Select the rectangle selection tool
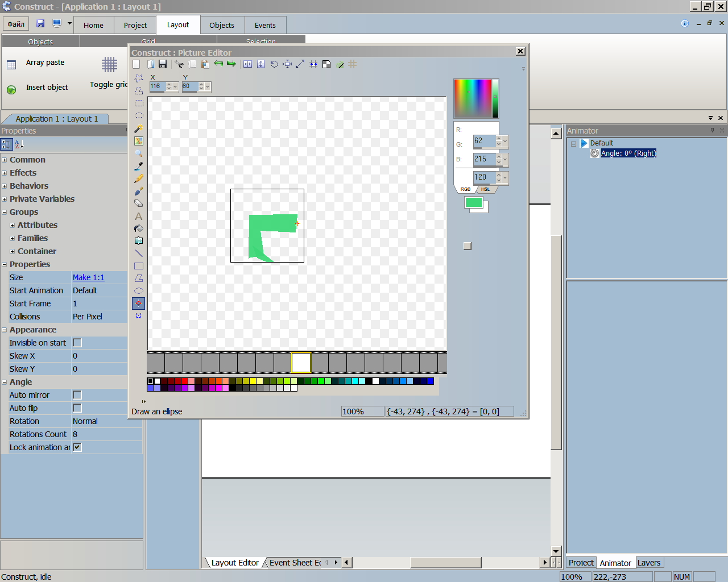This screenshot has height=582, width=728. tap(138, 103)
